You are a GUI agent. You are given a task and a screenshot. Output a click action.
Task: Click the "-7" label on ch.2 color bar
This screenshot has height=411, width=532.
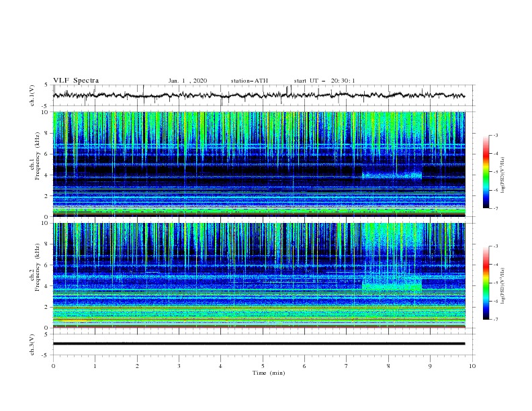(x=495, y=319)
